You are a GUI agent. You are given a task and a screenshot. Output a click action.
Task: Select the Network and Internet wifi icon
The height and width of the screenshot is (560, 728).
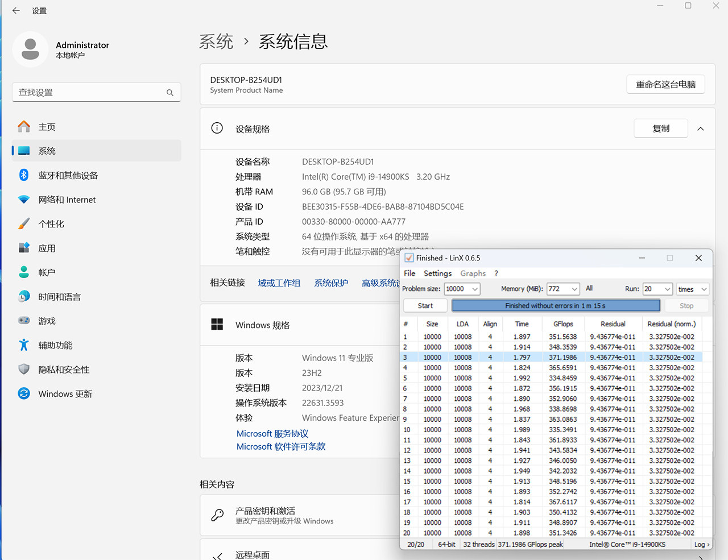[x=24, y=200]
